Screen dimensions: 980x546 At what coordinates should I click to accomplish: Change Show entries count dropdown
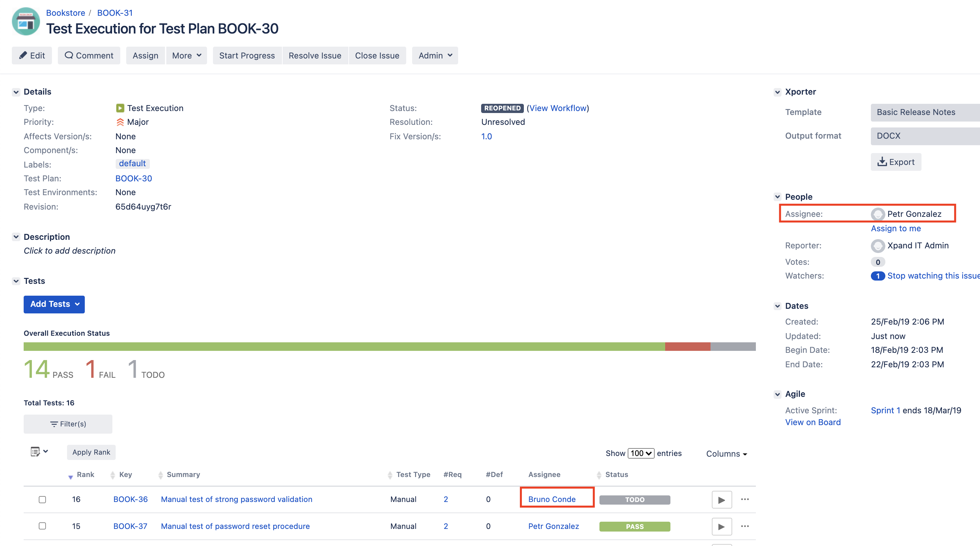[x=641, y=453]
